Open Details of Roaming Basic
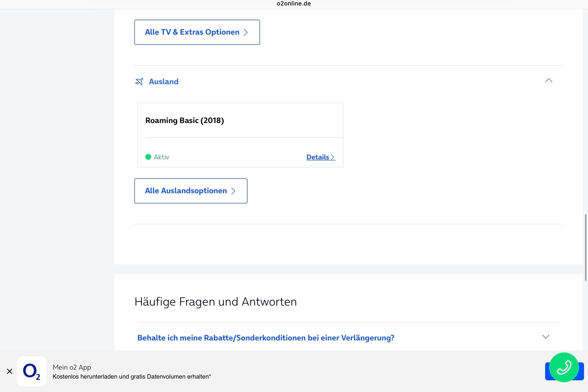Screen dimensions: 588x392 [321, 157]
